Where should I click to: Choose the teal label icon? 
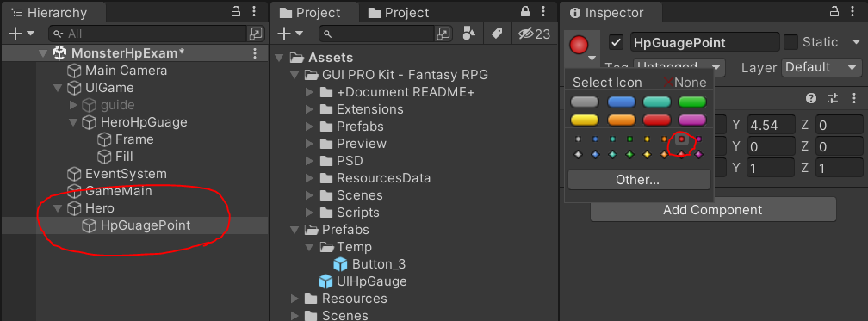(x=656, y=102)
